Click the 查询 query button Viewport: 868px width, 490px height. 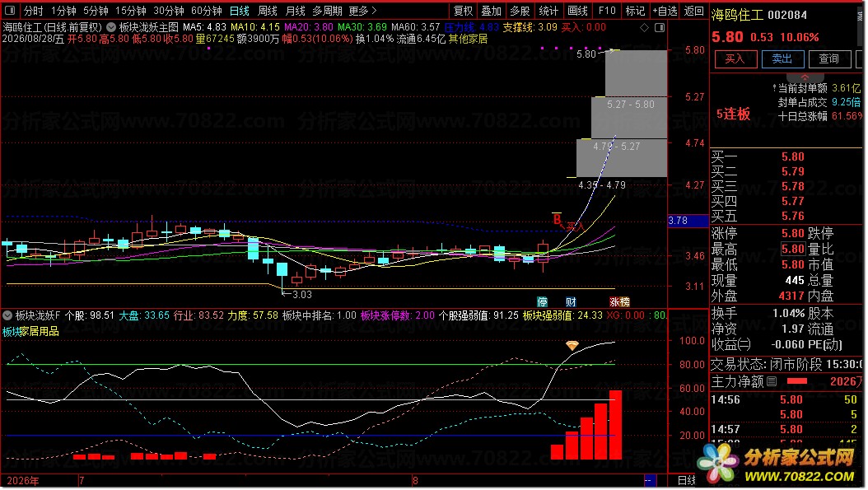coord(828,58)
